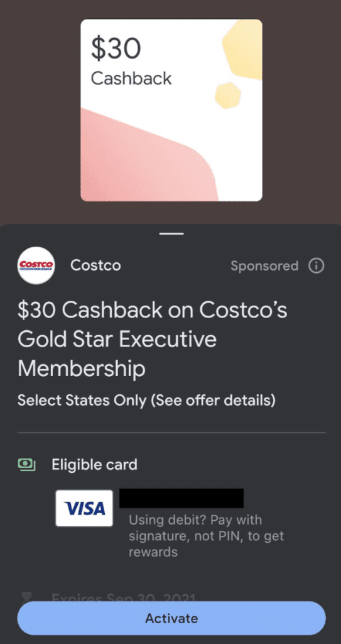
Task: Activate the Costco cashback offer
Action: 171,618
